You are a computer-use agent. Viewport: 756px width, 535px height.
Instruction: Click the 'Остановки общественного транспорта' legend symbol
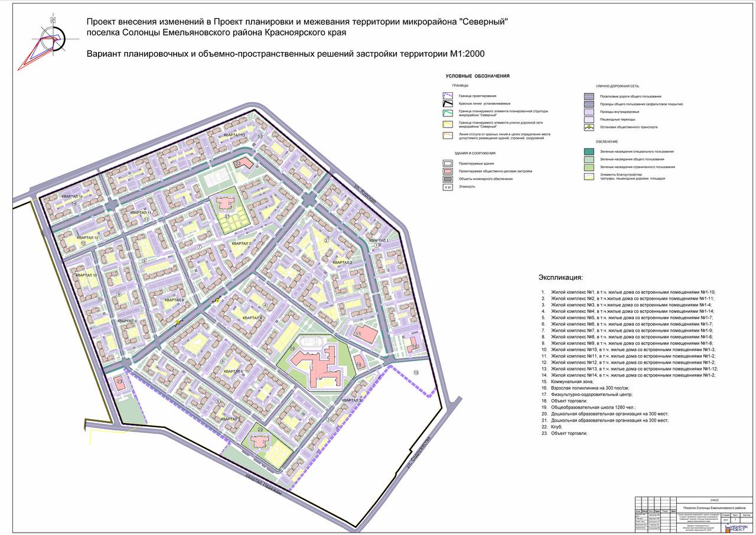[x=589, y=127]
